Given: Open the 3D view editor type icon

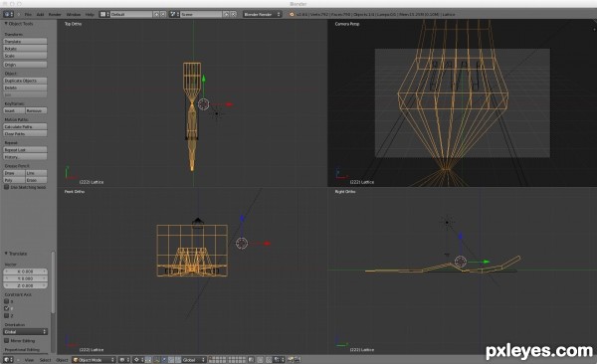Looking at the screenshot, I should [8, 360].
